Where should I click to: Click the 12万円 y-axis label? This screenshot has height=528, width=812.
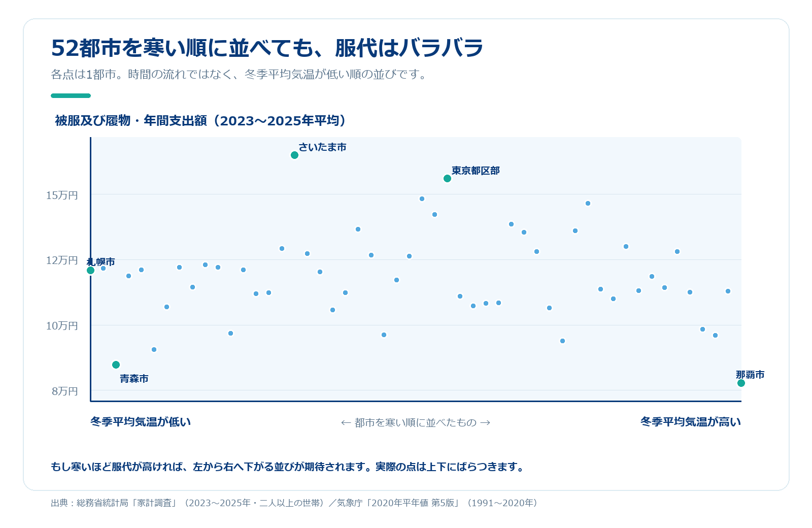click(62, 260)
